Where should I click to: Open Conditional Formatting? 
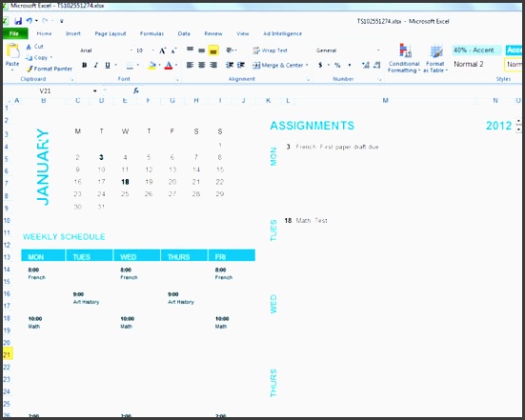(x=404, y=58)
